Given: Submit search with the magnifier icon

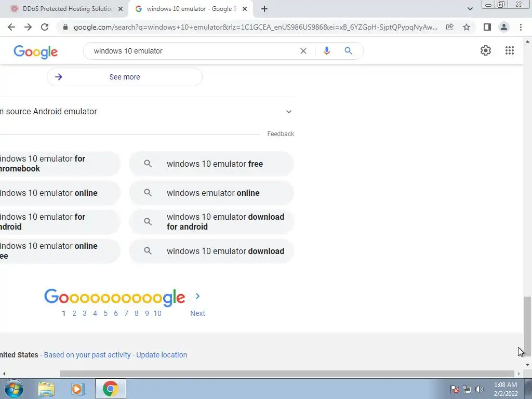Looking at the screenshot, I should (x=349, y=51).
